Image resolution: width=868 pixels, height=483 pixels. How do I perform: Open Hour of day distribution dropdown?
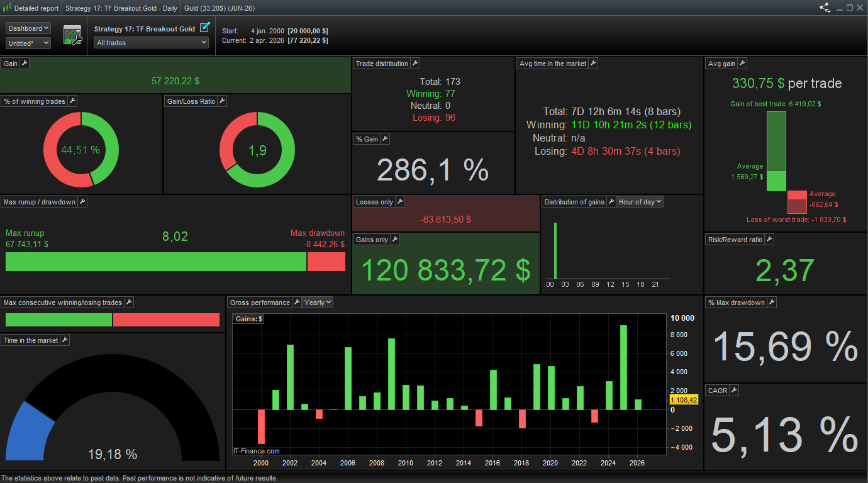640,202
